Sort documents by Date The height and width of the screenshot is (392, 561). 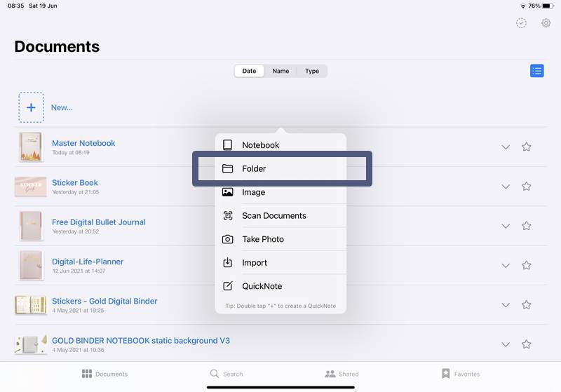pos(249,71)
